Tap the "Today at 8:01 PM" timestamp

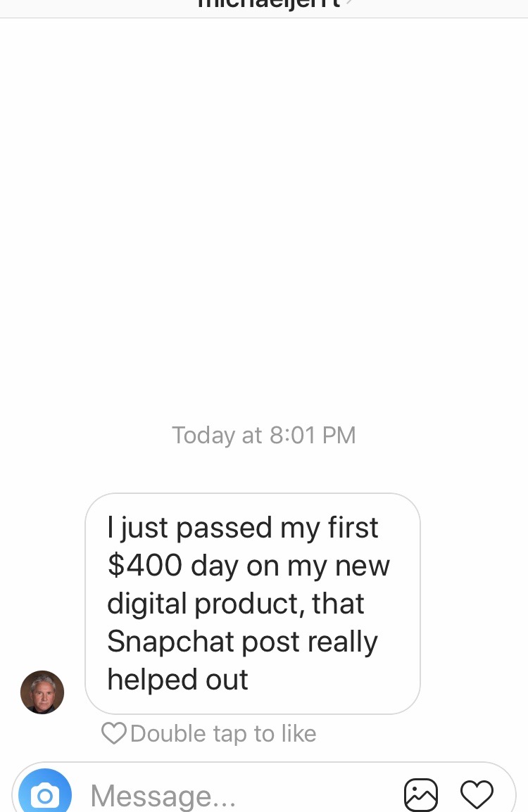tap(264, 435)
